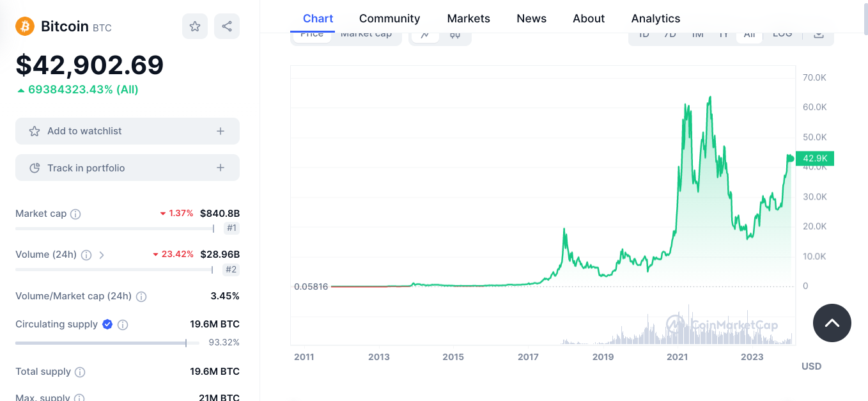Toggle the LOG scale on the chart
The height and width of the screenshot is (401, 868).
tap(782, 35)
